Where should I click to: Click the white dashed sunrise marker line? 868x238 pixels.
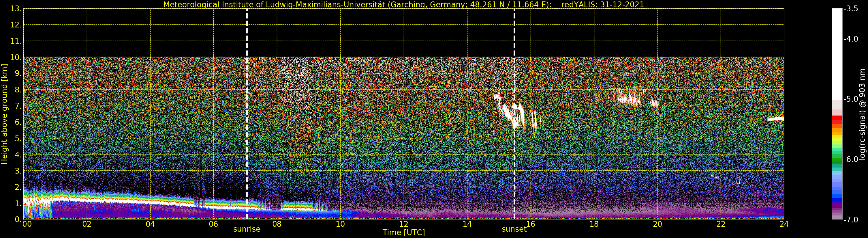pos(247,114)
